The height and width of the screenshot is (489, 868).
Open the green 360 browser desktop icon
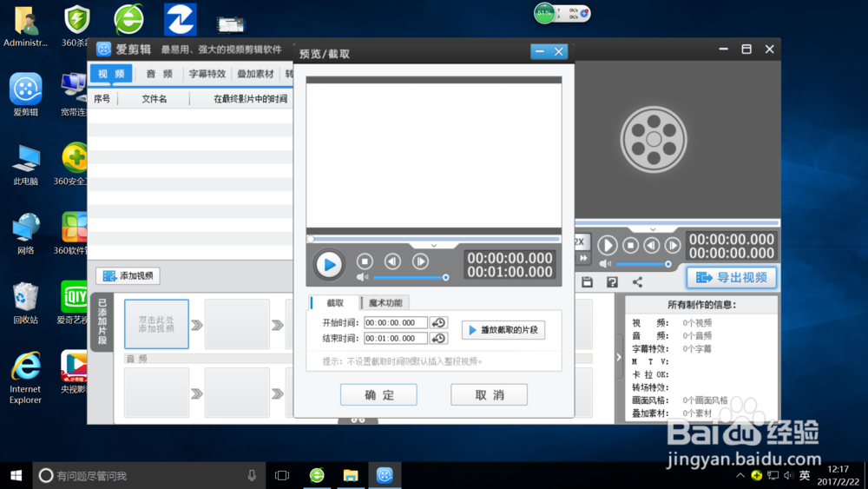click(x=128, y=19)
